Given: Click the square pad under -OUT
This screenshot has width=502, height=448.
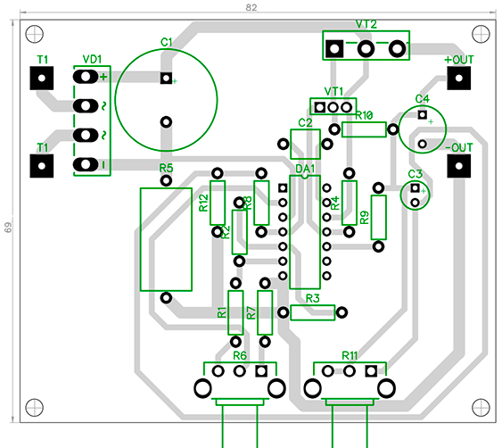Looking at the screenshot, I should [x=459, y=166].
